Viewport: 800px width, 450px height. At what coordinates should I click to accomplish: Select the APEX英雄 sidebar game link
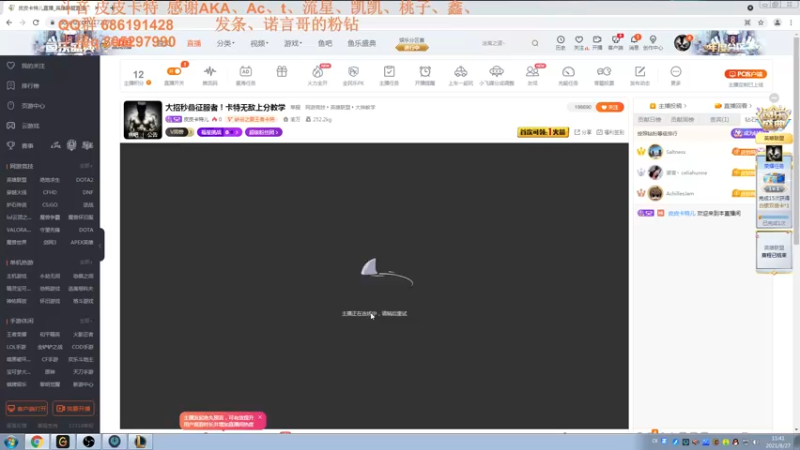tap(82, 242)
